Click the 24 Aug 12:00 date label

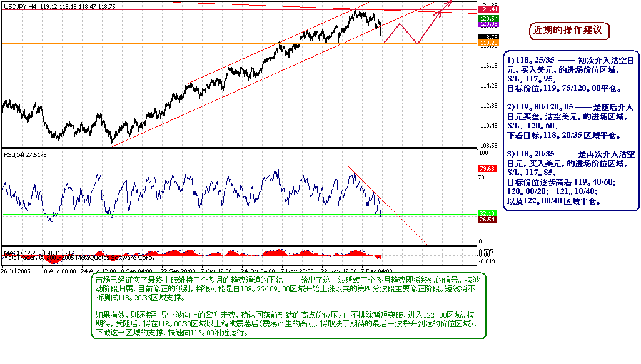coord(99,271)
